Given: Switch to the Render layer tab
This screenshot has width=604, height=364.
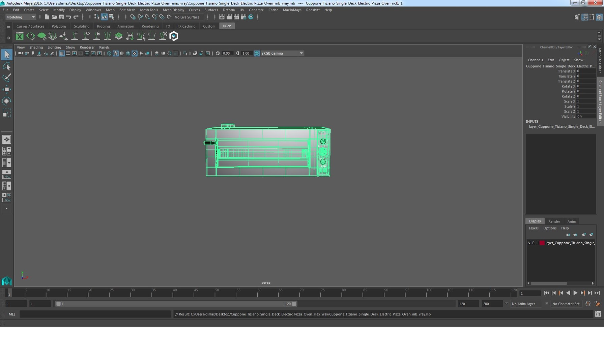Looking at the screenshot, I should pos(554,221).
